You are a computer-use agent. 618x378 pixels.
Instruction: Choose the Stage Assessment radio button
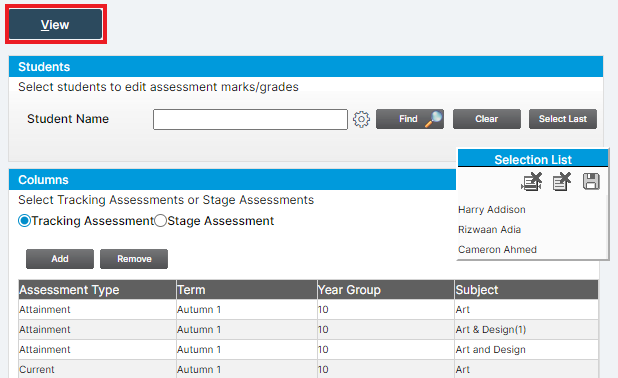point(160,221)
